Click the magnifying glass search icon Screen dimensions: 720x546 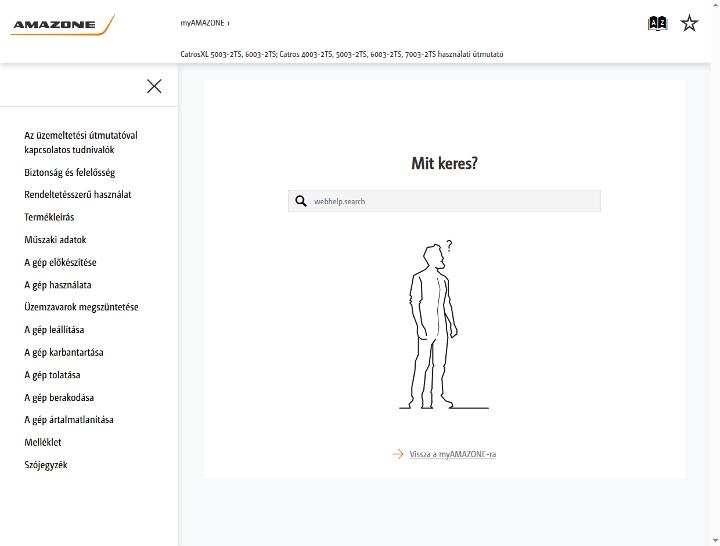click(301, 201)
